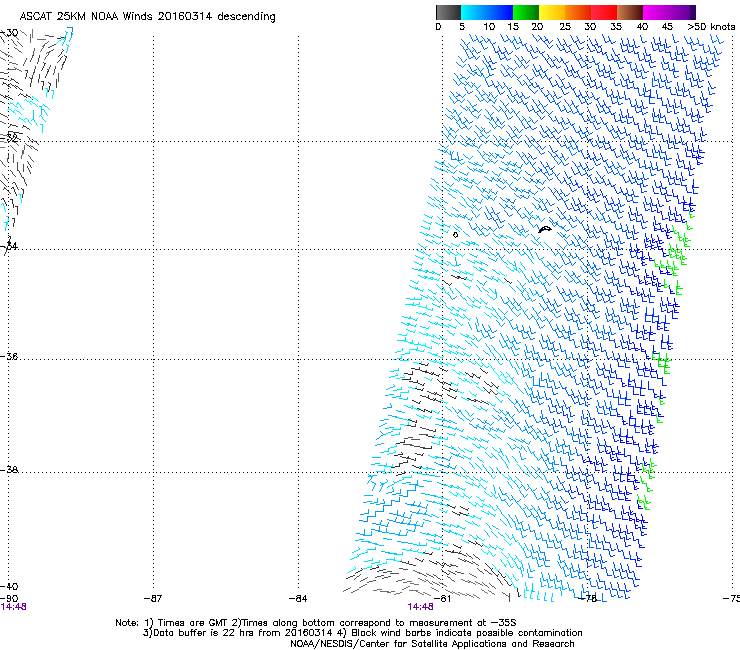Select the cyan-to-blue 5-15 knots legend segment
740x650 pixels.
coord(487,12)
